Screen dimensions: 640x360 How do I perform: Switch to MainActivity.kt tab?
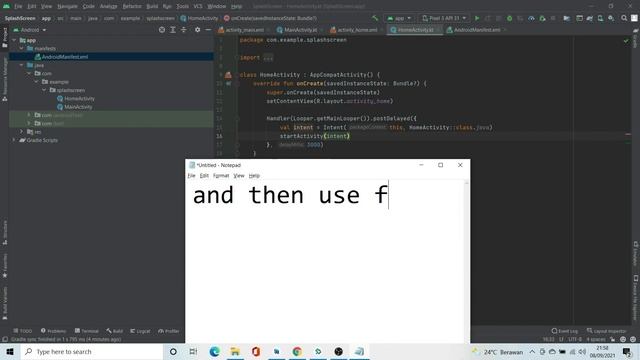point(300,30)
